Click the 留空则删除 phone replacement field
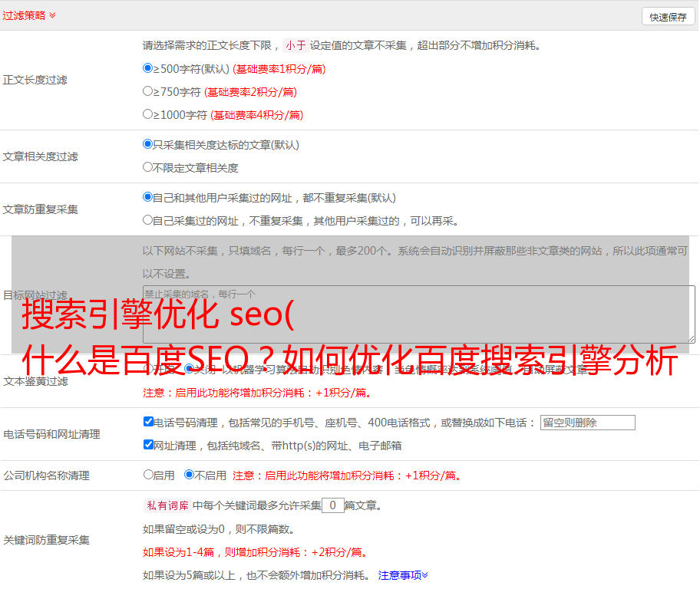 [587, 423]
